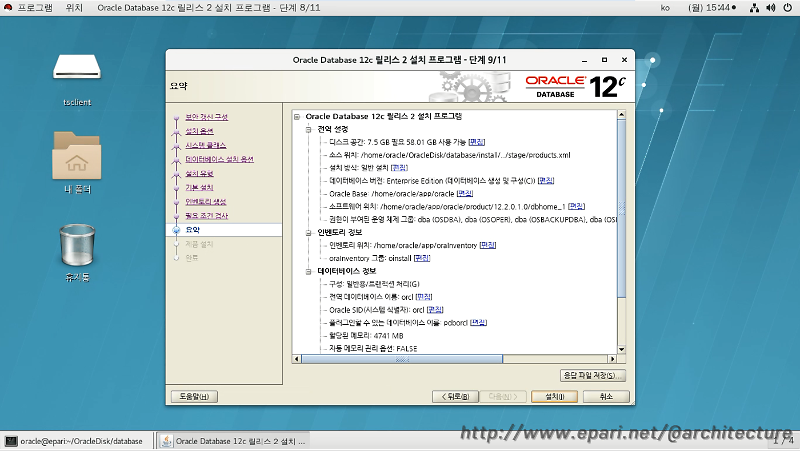Collapse the 데이터베이스 정보 tree section
800x451 pixels.
point(309,271)
